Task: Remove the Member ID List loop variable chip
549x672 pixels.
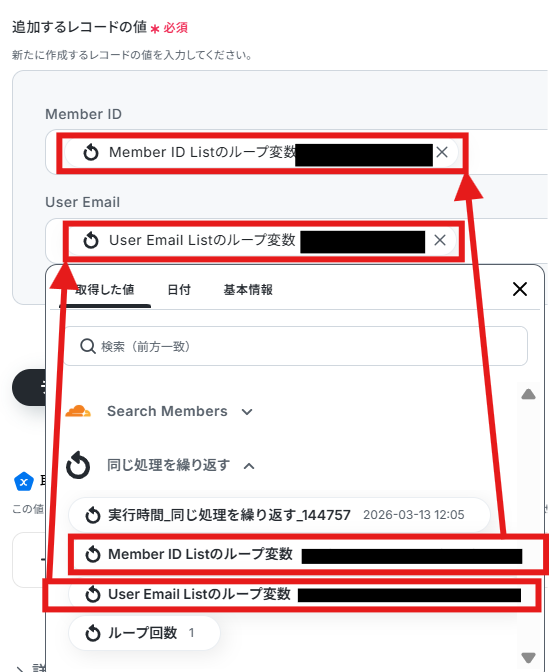Action: [442, 152]
